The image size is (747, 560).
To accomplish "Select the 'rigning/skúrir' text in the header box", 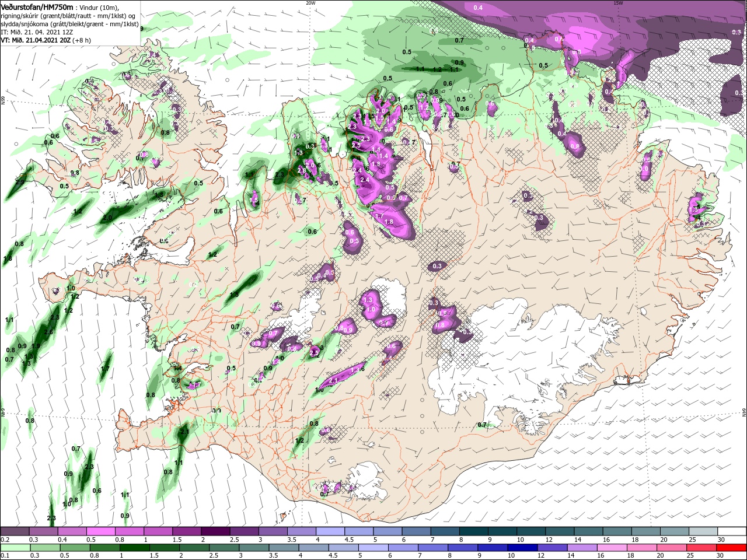I will [21, 16].
